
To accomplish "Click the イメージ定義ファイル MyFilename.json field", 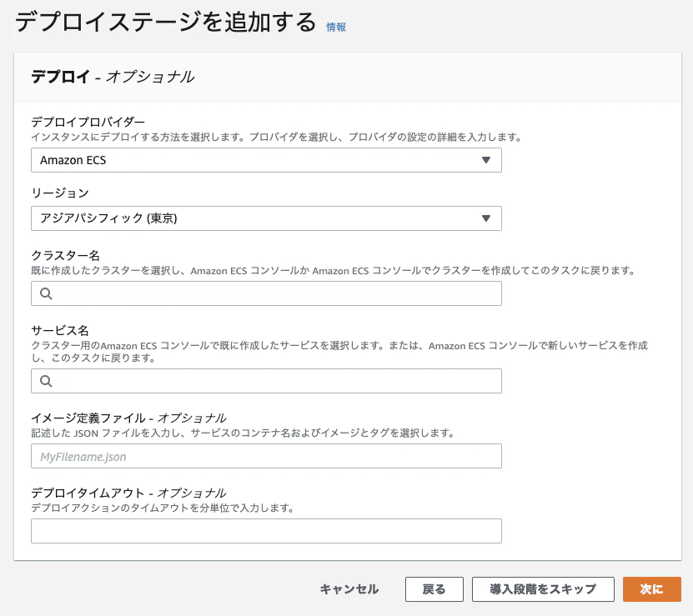I will [x=266, y=456].
